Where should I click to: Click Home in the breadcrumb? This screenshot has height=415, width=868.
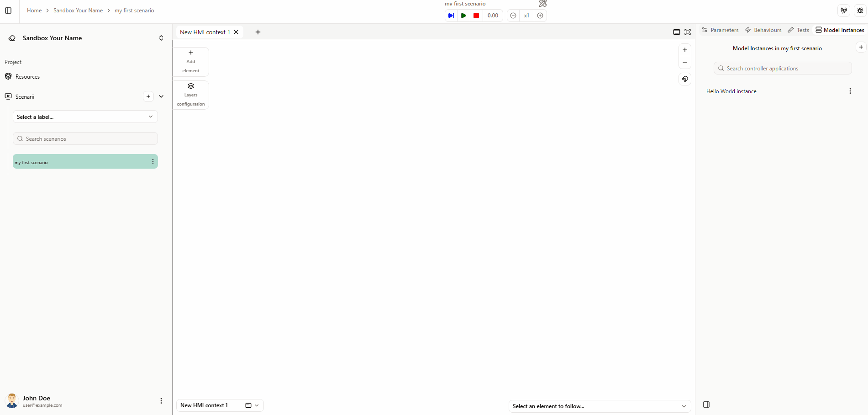tap(34, 11)
